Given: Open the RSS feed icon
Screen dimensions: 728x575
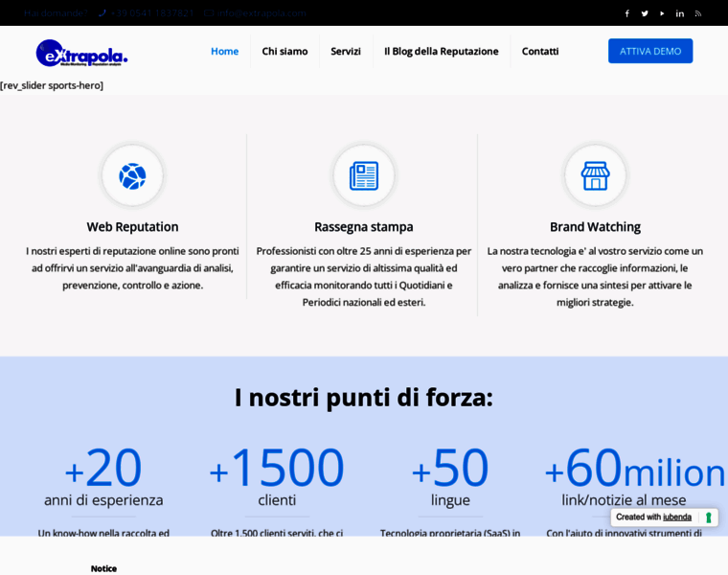Looking at the screenshot, I should 697,13.
